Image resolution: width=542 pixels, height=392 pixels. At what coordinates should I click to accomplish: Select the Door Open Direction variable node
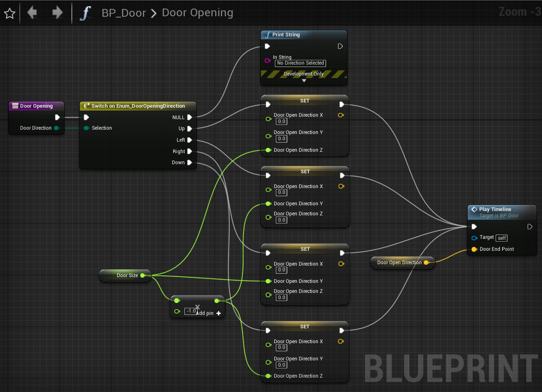(x=402, y=263)
